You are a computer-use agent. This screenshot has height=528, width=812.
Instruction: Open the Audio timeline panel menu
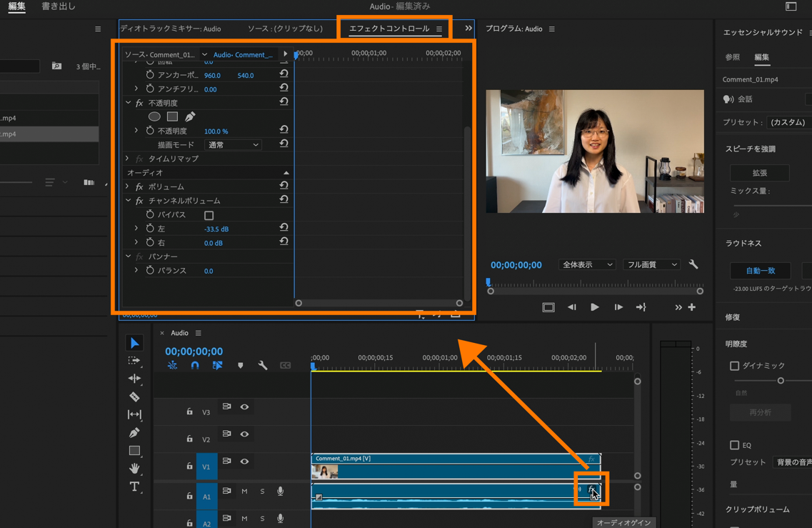(x=199, y=333)
